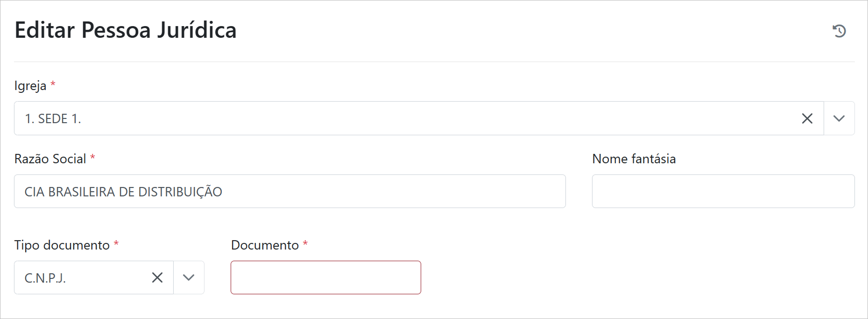This screenshot has height=319, width=868.
Task: Click the red asterisk beside Documento label
Action: 305,243
